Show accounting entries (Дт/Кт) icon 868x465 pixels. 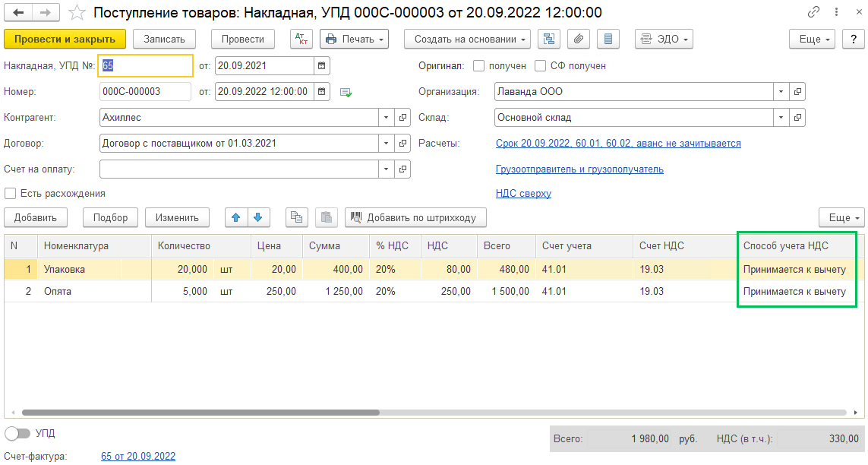pos(301,39)
